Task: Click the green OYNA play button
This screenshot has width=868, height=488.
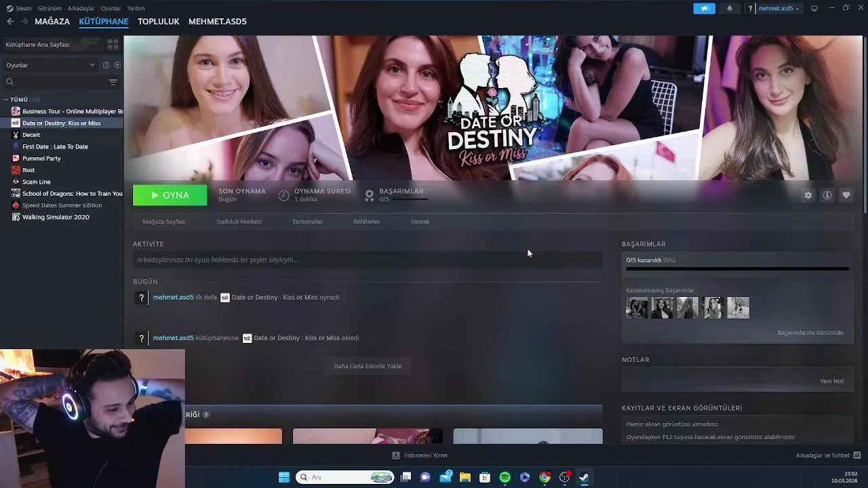Action: coord(170,195)
